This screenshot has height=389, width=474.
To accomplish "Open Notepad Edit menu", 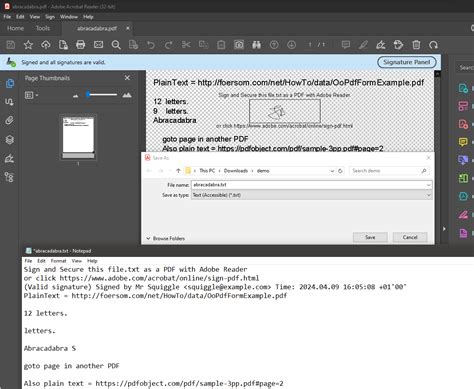I will [41, 261].
